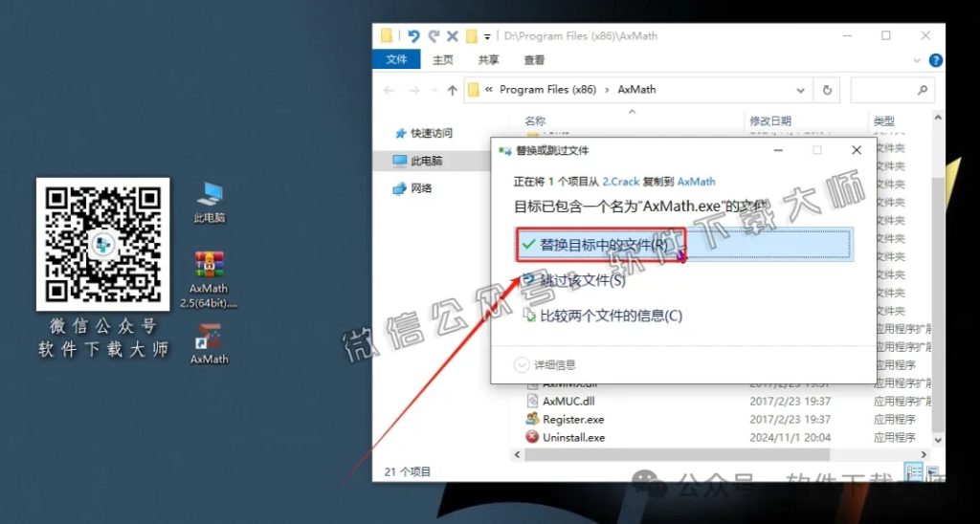Click the 21 个项目 status text
980x524 pixels.
[x=407, y=472]
